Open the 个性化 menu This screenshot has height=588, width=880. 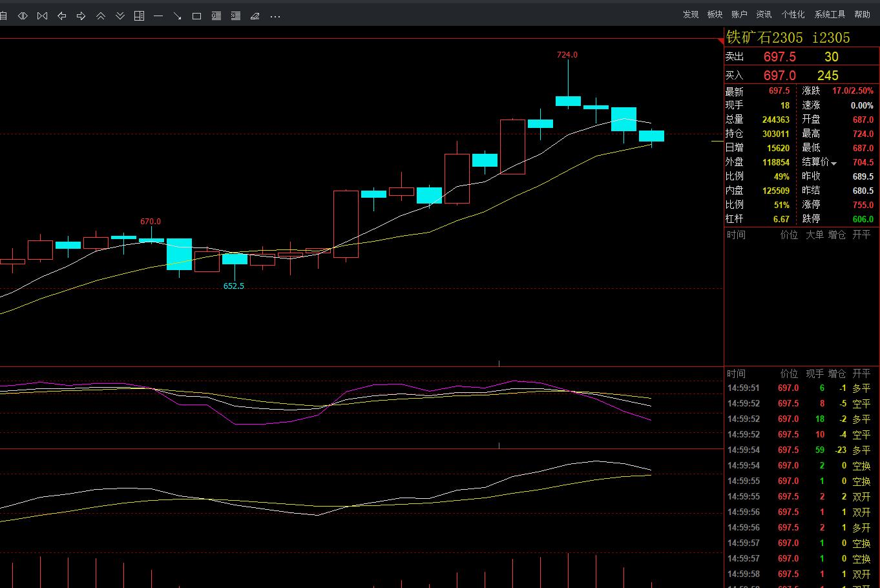[x=793, y=14]
